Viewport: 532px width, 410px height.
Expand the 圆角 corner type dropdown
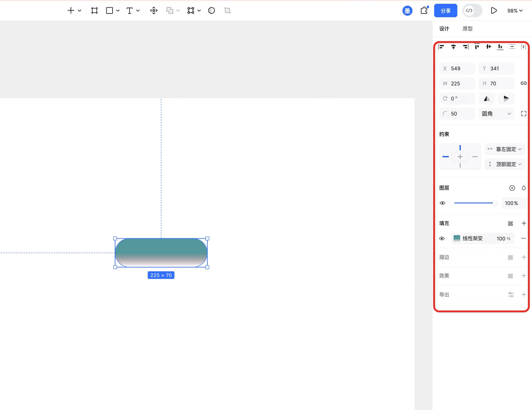pos(496,114)
